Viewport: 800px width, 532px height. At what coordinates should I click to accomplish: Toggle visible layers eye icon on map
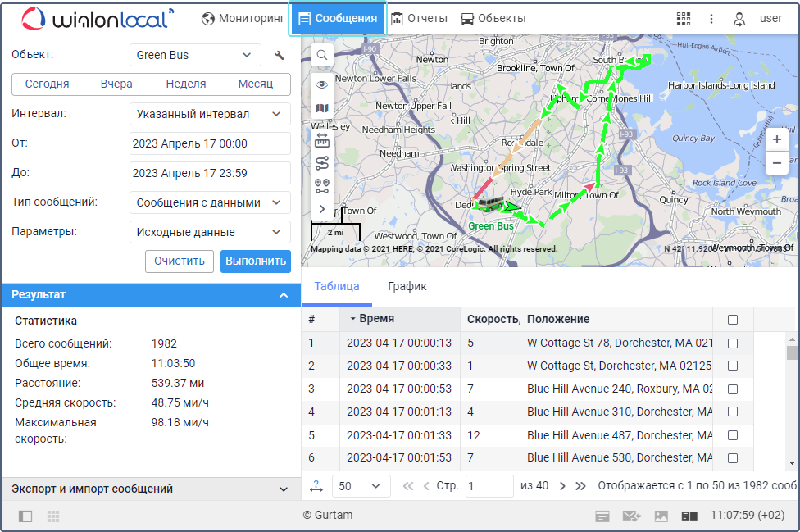click(322, 84)
